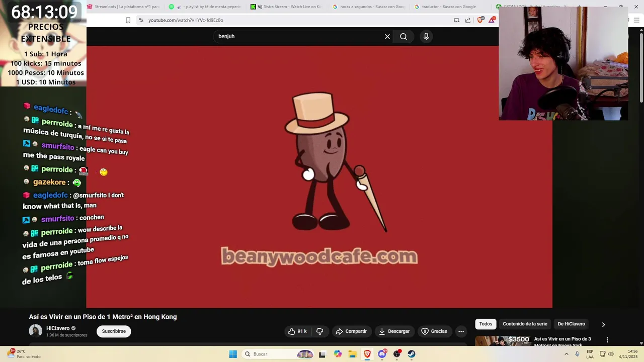Click the perroide username about música de turquía
644x362 pixels.
[57, 122]
